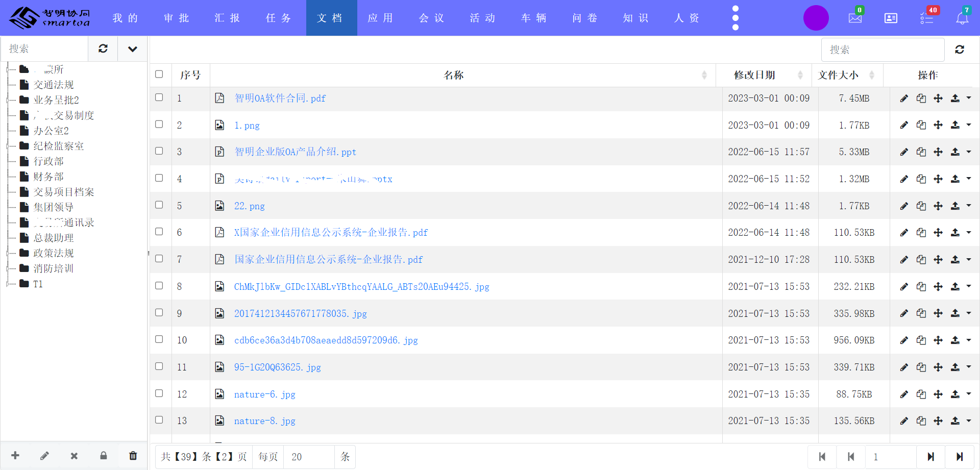Screen dimensions: 980x470
Task: Copy the nature-8.jpg file using copy icon
Action: coord(921,421)
